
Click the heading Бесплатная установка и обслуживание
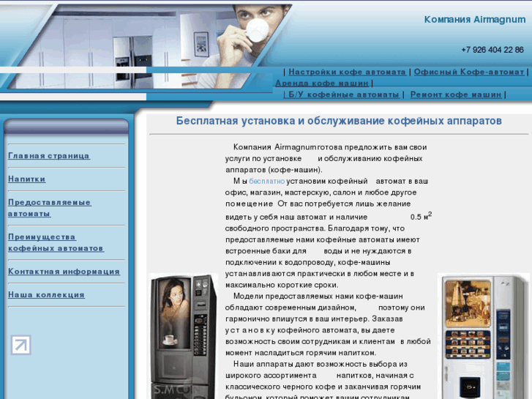(x=339, y=121)
